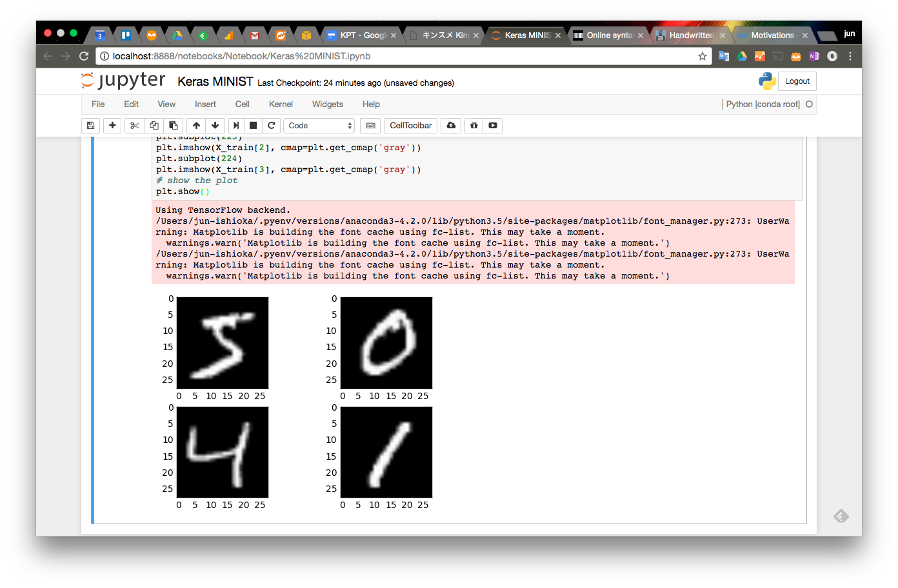Paste cells below using the clipboard icon
This screenshot has width=898, height=588.
[173, 126]
